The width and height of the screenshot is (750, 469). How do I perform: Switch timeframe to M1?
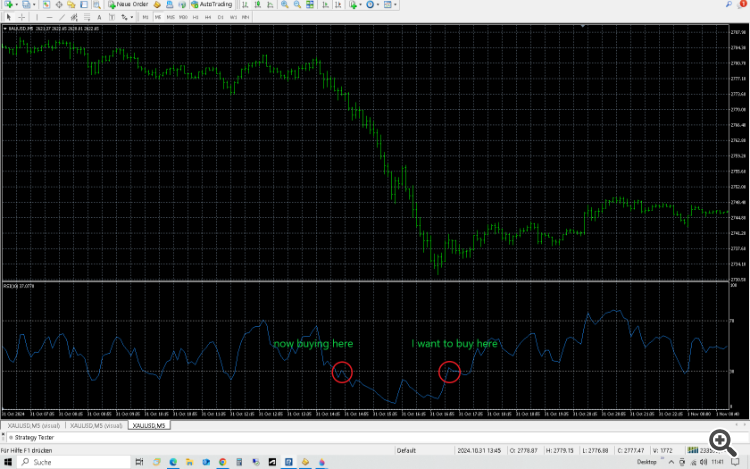pos(145,17)
